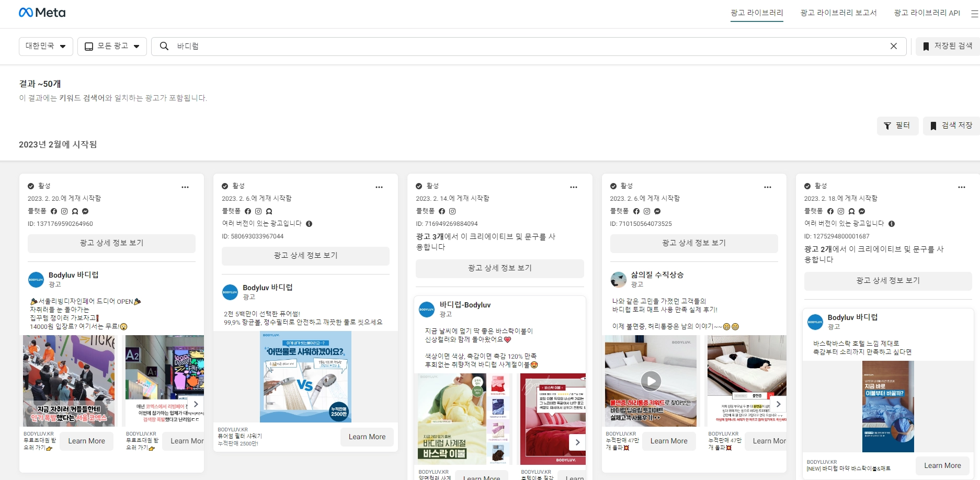View ad details for ad ID ending 4960
Image resolution: width=980 pixels, height=480 pixels.
111,243
